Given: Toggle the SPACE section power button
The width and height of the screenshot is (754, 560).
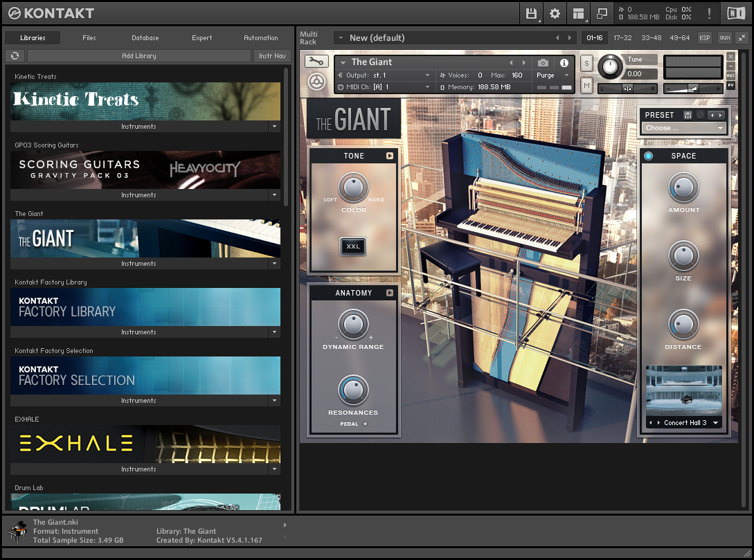Looking at the screenshot, I should [648, 156].
